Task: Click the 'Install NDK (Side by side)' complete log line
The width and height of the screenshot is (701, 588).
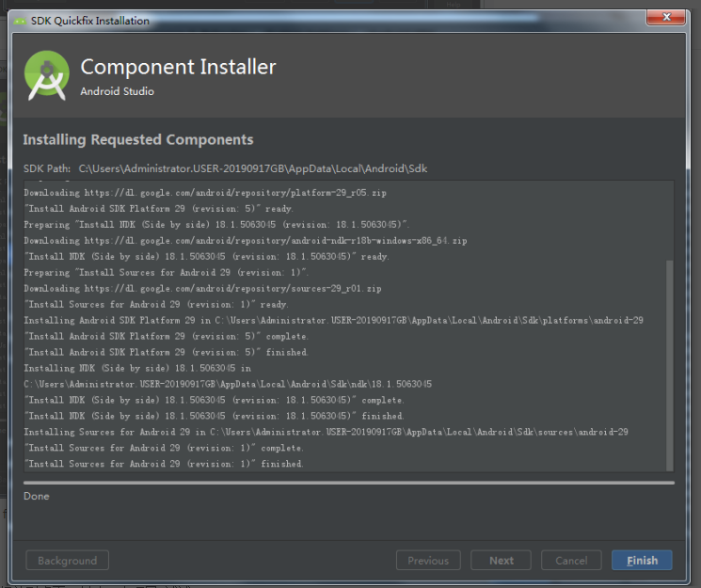Action: coord(215,400)
